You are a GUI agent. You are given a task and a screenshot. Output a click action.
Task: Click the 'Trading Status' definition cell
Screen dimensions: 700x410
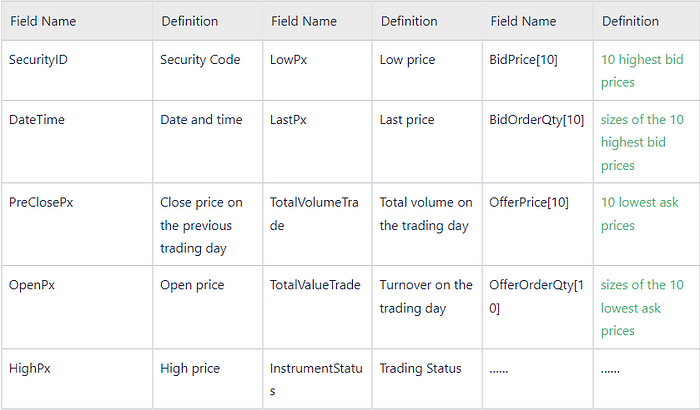(427, 379)
